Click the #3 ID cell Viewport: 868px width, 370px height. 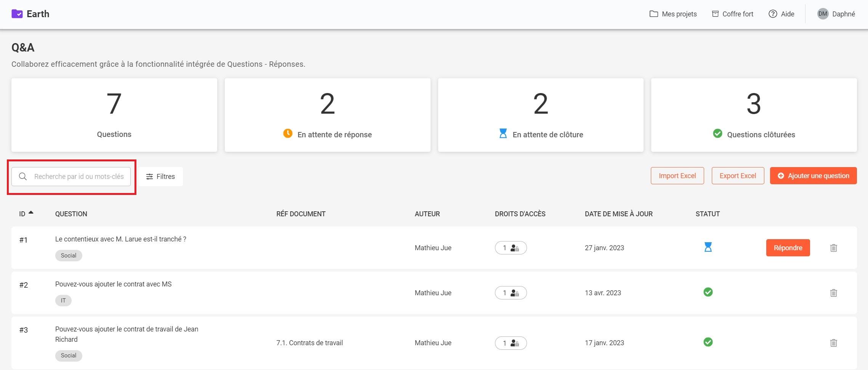pyautogui.click(x=24, y=330)
